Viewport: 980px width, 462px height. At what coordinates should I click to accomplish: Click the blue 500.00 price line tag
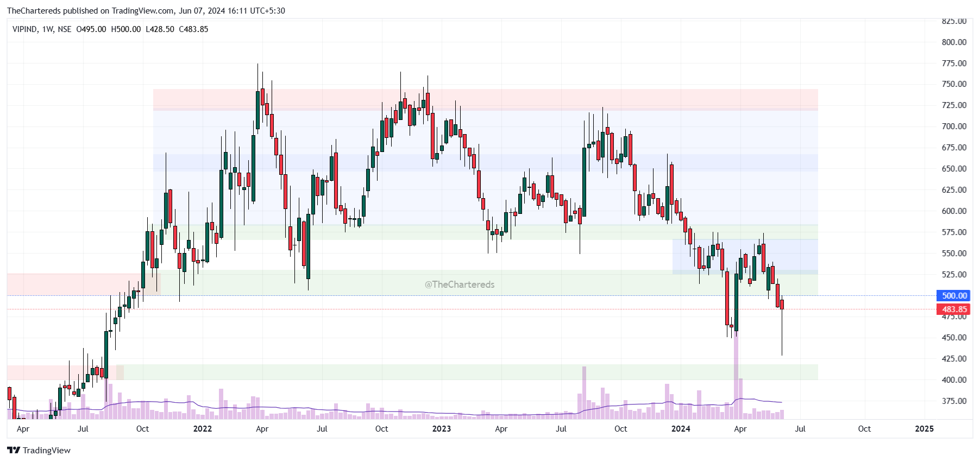coord(953,296)
